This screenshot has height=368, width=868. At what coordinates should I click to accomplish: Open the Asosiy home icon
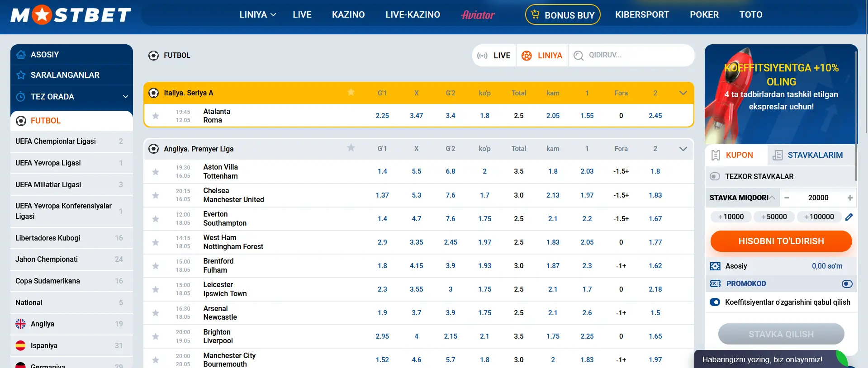[21, 55]
